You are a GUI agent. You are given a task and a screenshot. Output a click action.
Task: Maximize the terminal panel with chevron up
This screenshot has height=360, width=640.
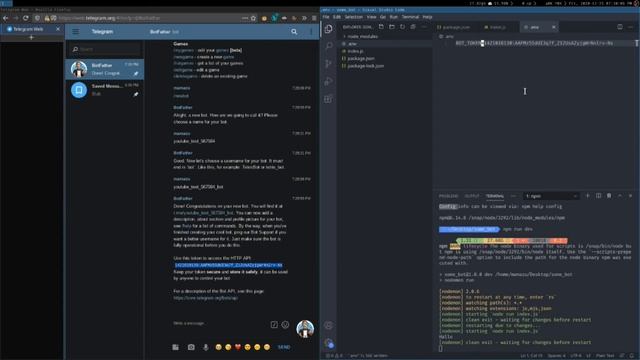click(x=620, y=196)
